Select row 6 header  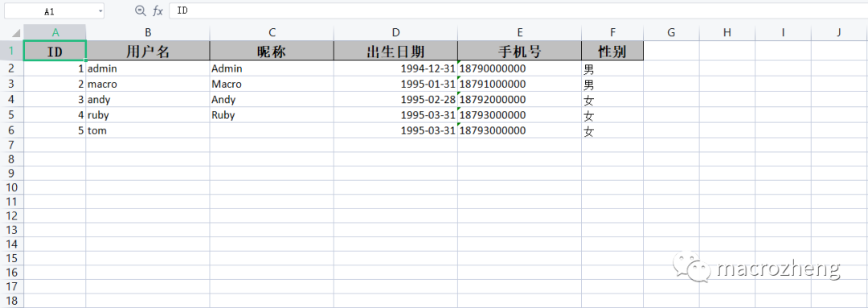coord(11,131)
